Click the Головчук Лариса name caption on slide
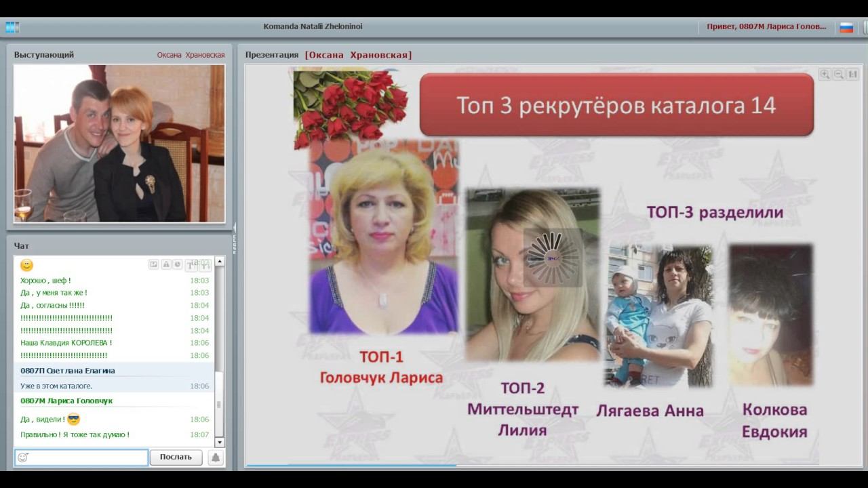This screenshot has width=868, height=488. click(381, 378)
